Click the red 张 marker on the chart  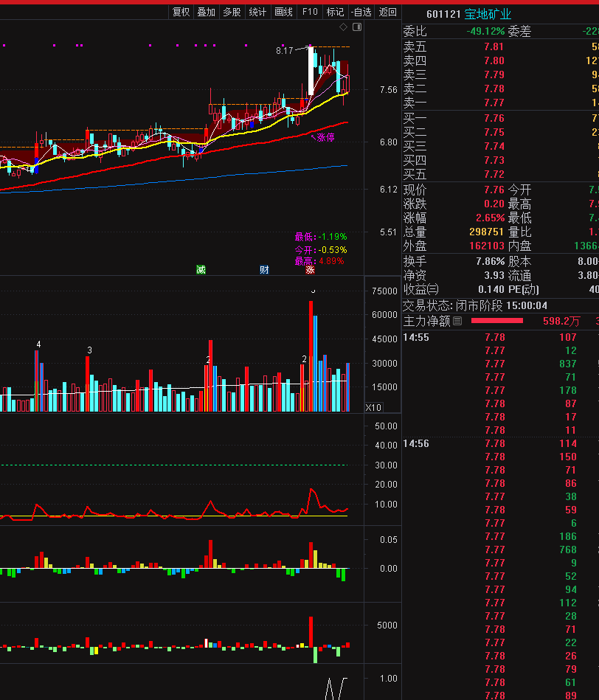(x=310, y=270)
